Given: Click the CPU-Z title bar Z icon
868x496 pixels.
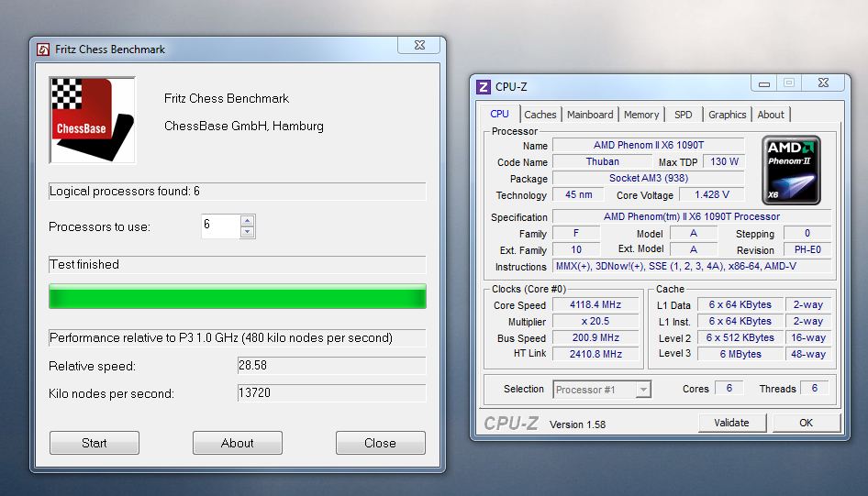Looking at the screenshot, I should point(484,87).
